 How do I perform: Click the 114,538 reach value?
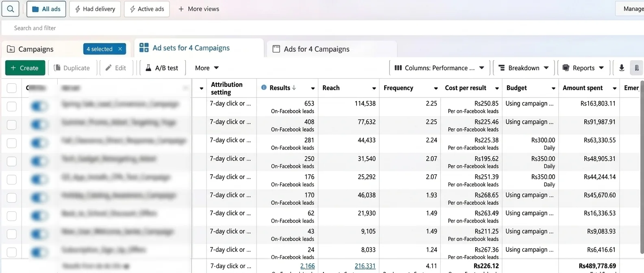[365, 104]
